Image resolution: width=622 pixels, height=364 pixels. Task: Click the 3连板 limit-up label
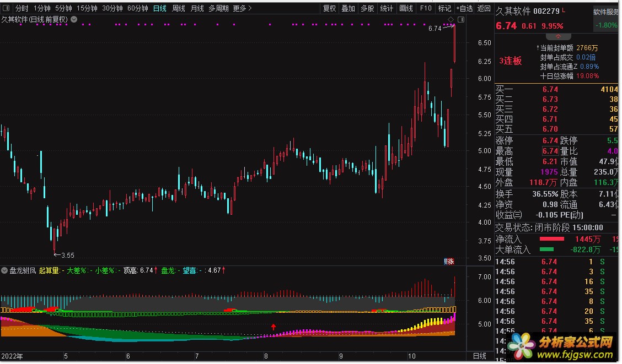[510, 61]
